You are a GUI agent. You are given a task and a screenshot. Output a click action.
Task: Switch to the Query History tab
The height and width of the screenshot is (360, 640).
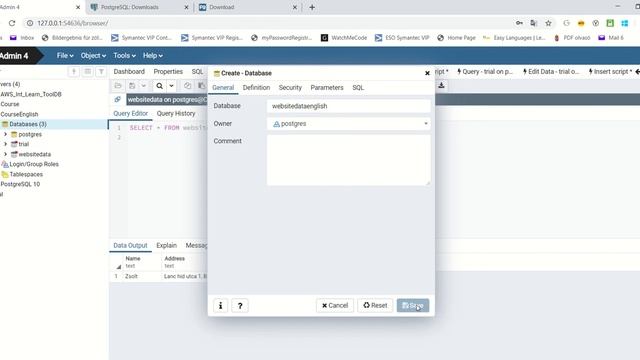click(x=176, y=113)
